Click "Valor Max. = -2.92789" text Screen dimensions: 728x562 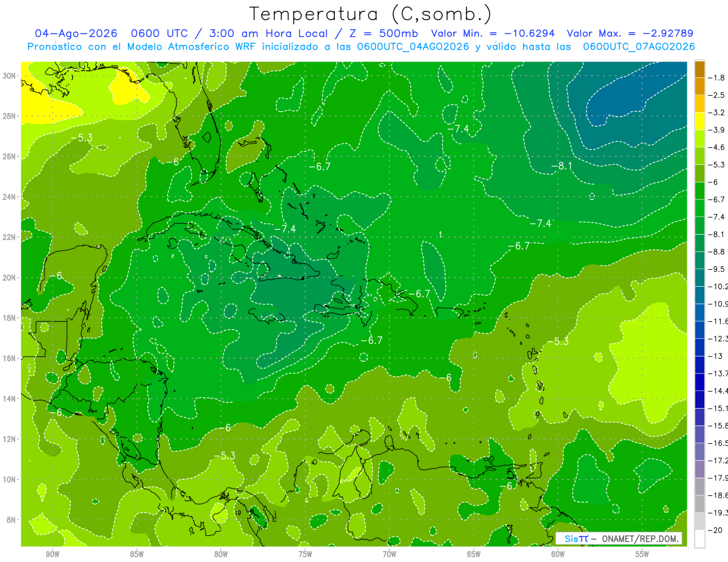pyautogui.click(x=630, y=33)
